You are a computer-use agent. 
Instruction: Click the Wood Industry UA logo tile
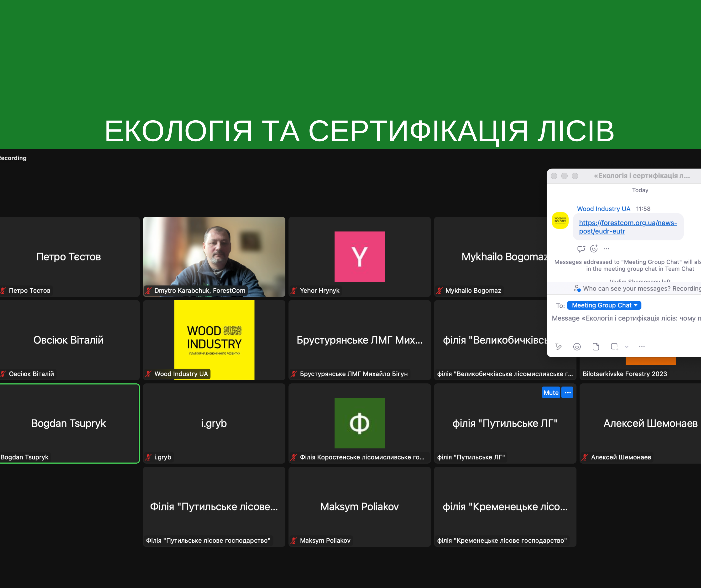pyautogui.click(x=214, y=340)
